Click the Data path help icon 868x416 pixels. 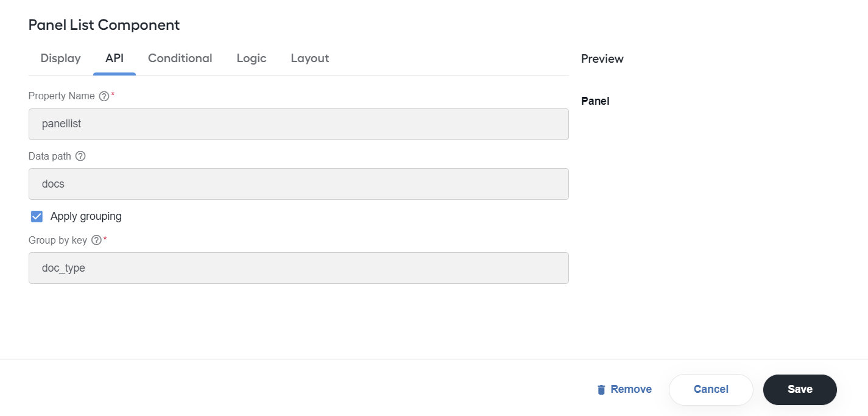coord(80,156)
